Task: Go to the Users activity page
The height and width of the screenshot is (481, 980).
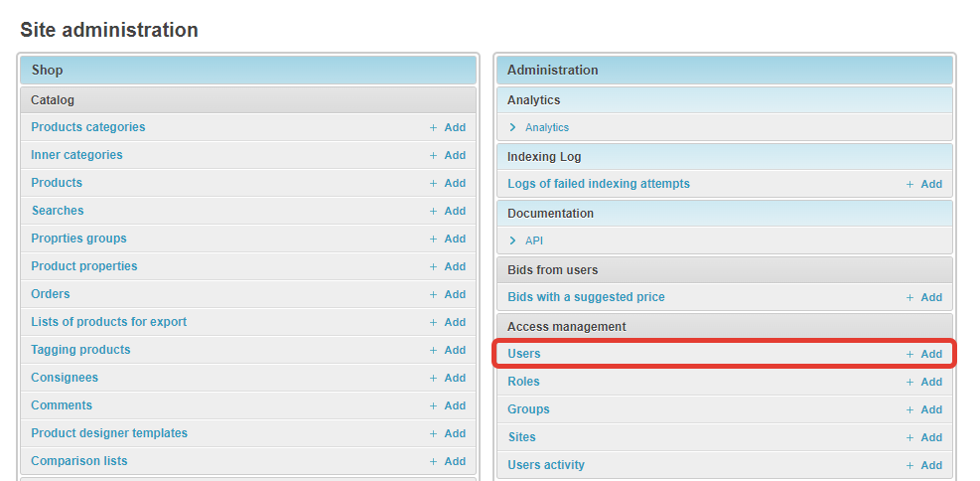Action: (x=546, y=465)
